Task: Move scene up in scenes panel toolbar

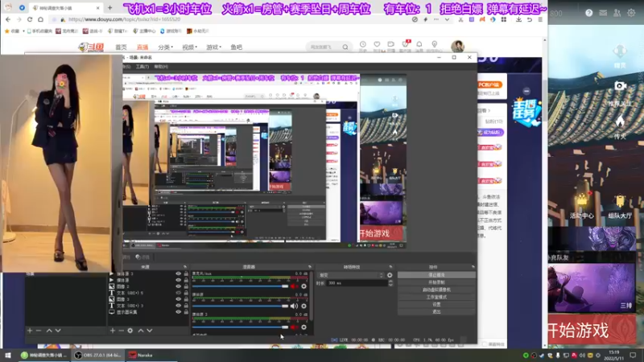Action: tap(49, 331)
